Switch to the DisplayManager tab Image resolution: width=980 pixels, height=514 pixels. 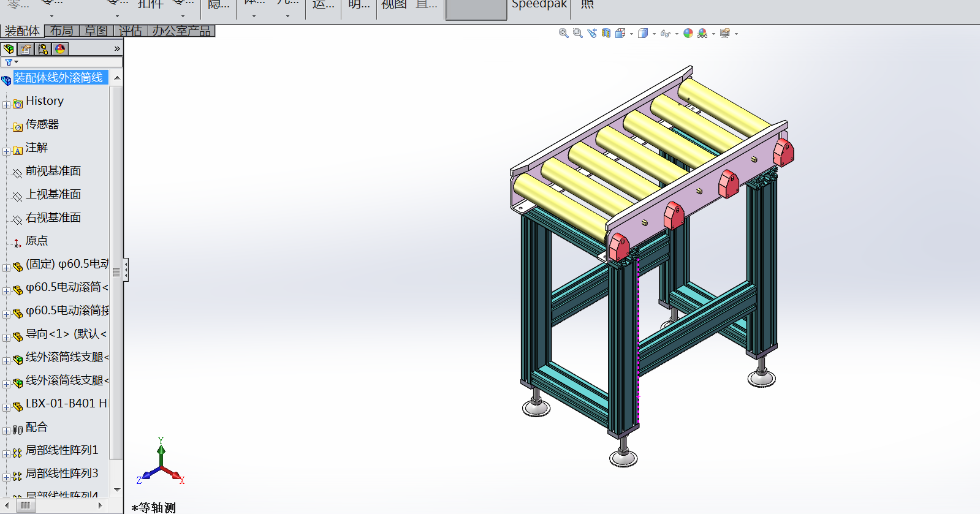click(x=60, y=49)
